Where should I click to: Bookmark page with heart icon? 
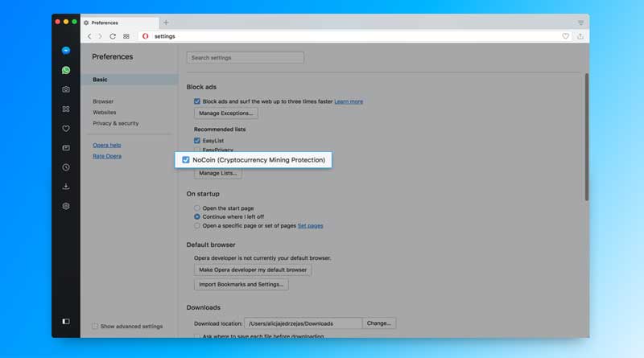(x=566, y=36)
